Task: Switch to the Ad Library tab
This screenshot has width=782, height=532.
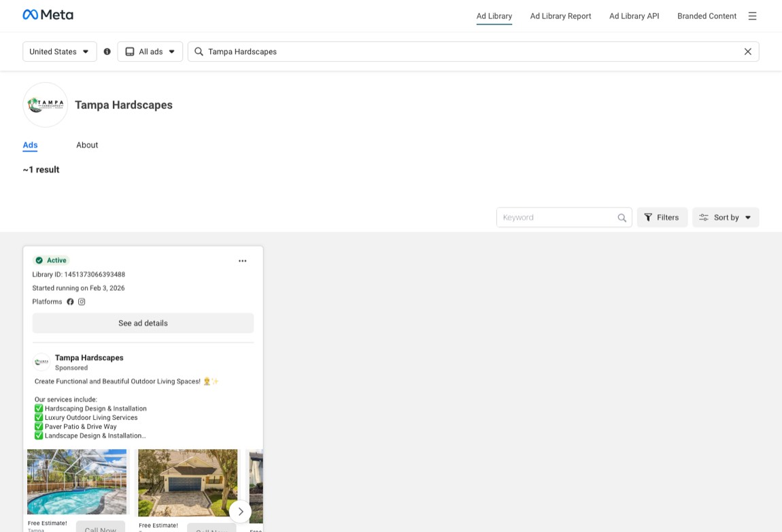Action: point(494,16)
